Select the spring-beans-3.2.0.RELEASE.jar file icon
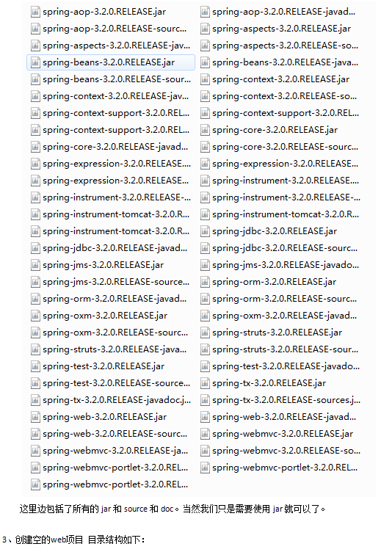The height and width of the screenshot is (552, 392). (35, 62)
